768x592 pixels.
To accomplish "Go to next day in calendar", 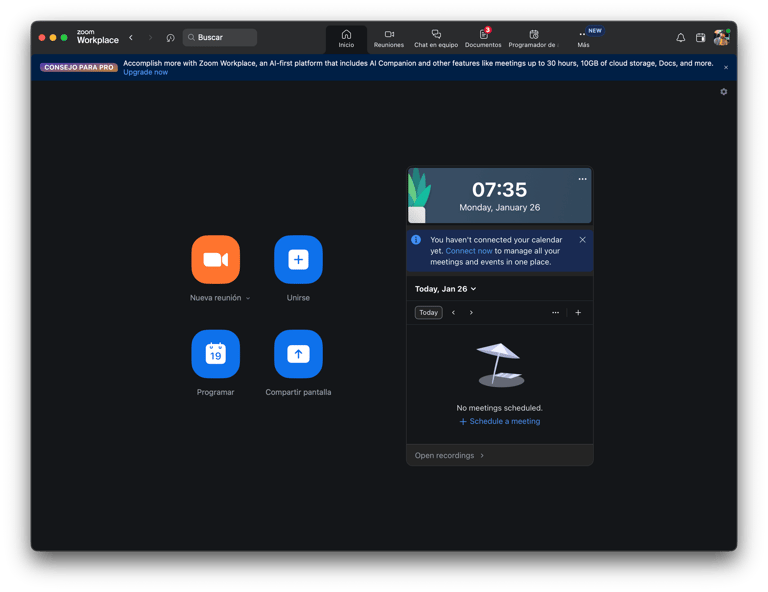I will 471,312.
